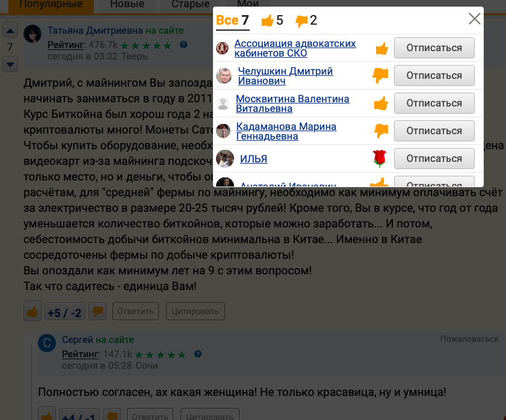Click the rose icon next to ИЛЬЯ
The width and height of the screenshot is (506, 420).
coord(379,159)
